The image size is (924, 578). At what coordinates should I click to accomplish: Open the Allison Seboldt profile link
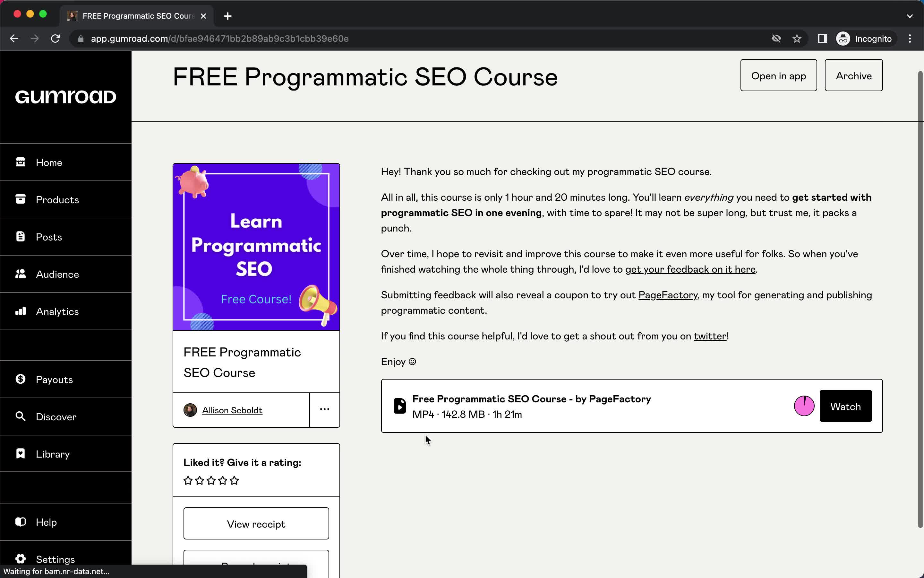point(232,410)
